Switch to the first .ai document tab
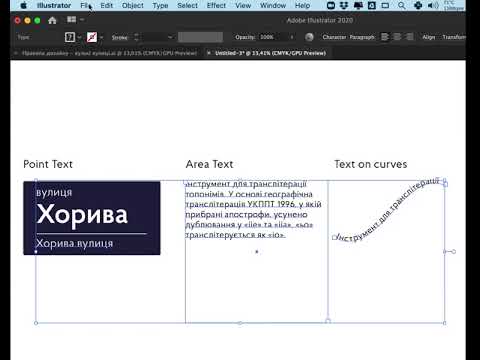This screenshot has width=480, height=360. click(x=109, y=53)
